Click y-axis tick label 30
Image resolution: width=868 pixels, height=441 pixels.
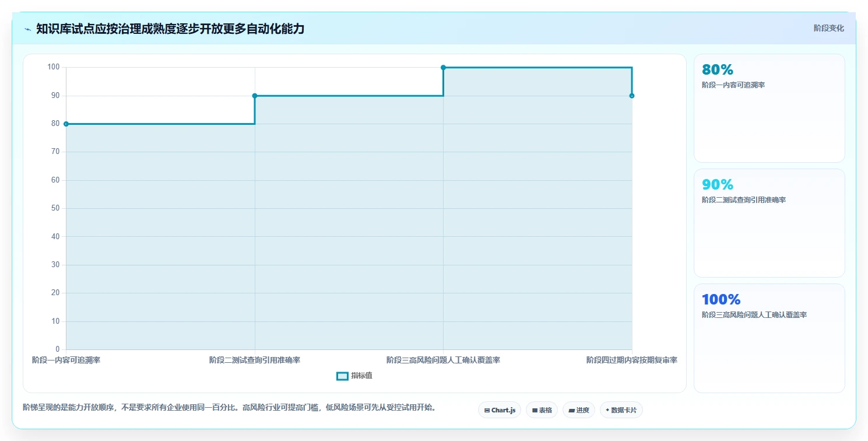pos(56,265)
